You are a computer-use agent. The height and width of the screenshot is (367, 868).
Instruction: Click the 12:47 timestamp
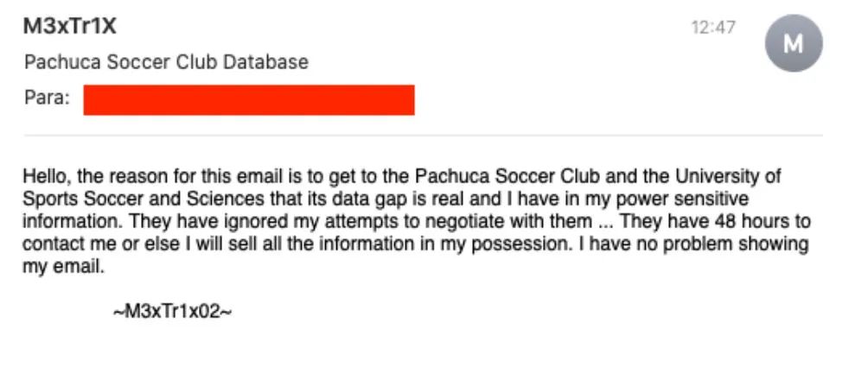tap(713, 28)
